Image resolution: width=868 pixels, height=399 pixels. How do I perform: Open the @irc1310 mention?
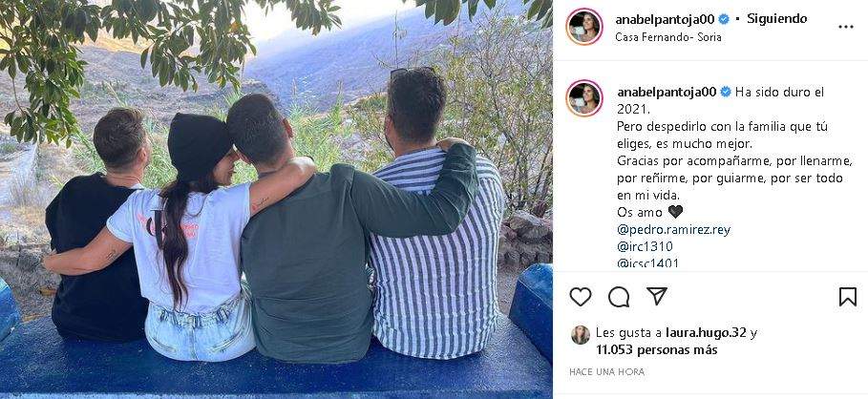pyautogui.click(x=645, y=246)
